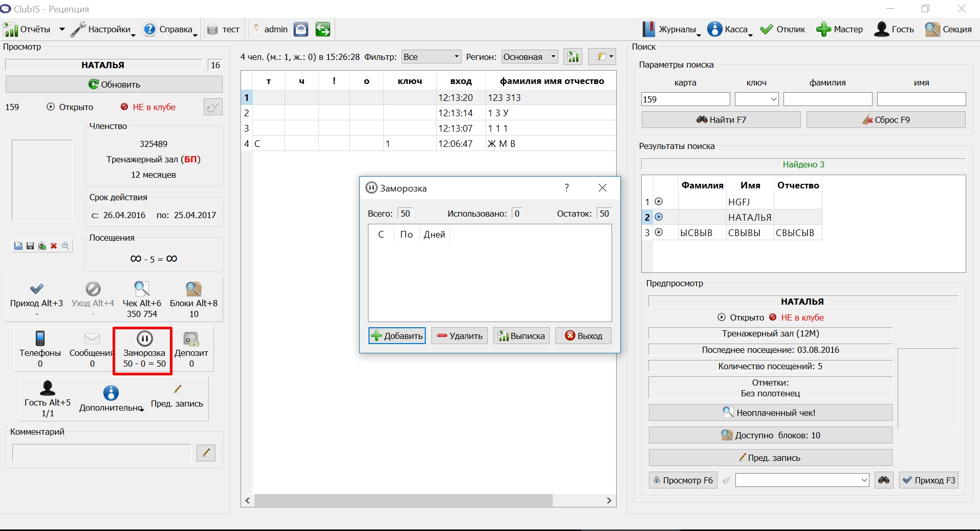Click the тест database toolbar item
The image size is (980, 531).
point(224,30)
